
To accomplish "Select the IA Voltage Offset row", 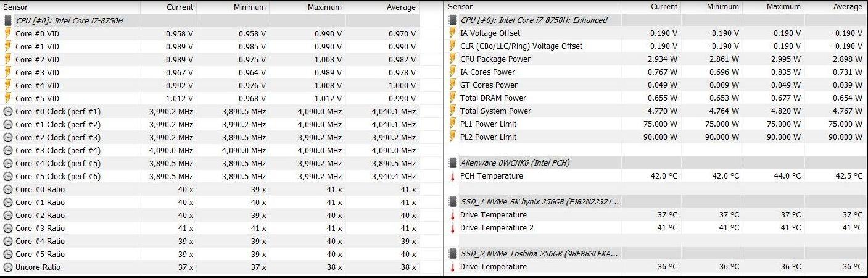I will (x=490, y=33).
